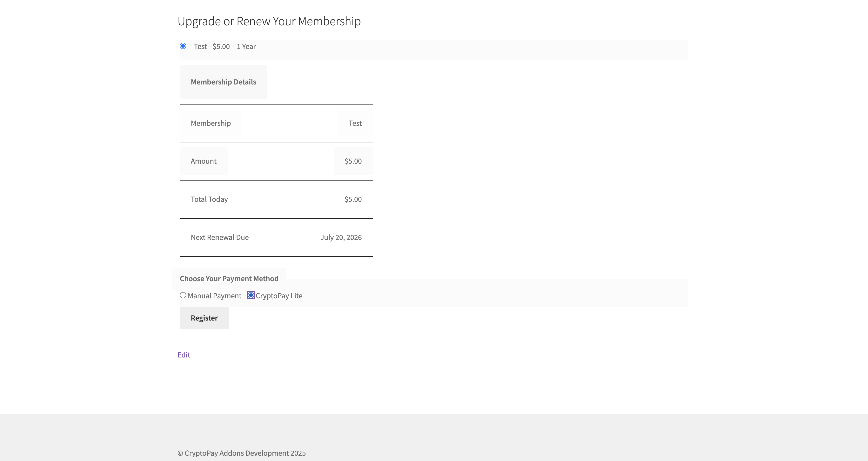Click the CryptoPay Lite label text

click(279, 296)
